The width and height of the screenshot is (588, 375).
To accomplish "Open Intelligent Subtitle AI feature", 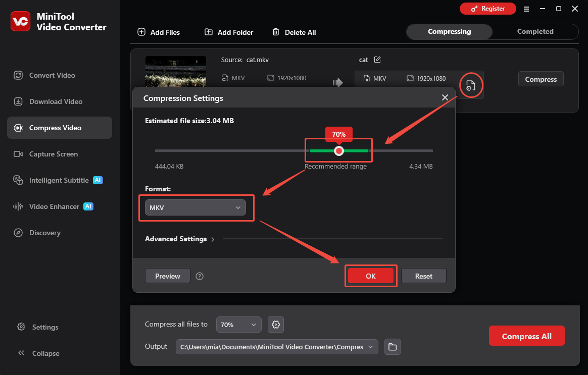I will (59, 180).
